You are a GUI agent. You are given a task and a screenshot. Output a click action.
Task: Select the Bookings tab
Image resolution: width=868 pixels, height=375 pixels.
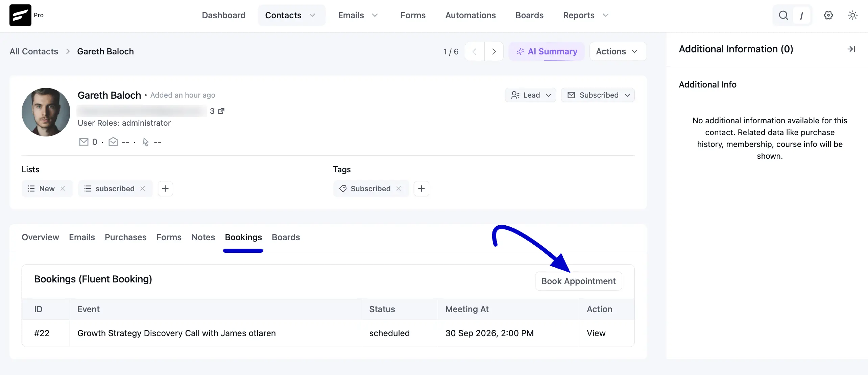[x=243, y=237]
